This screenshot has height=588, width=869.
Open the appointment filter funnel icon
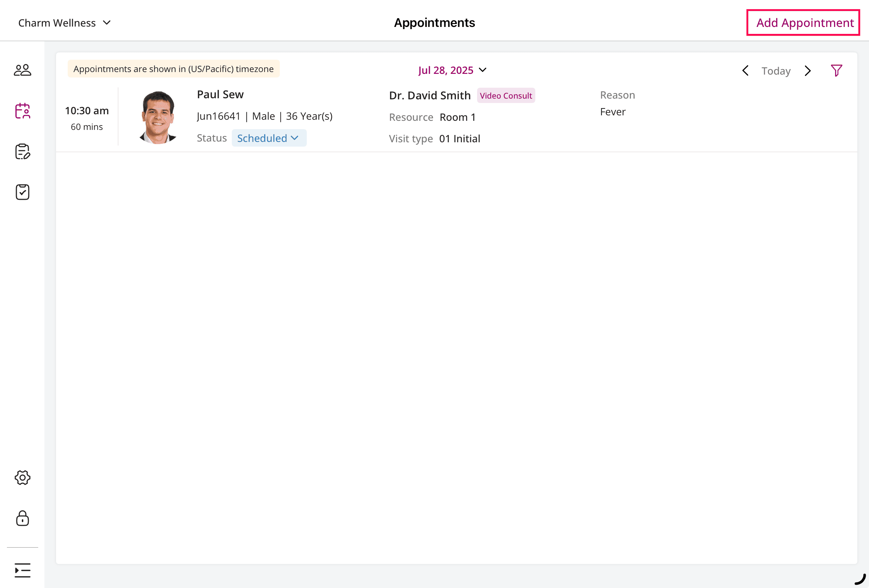click(x=837, y=70)
